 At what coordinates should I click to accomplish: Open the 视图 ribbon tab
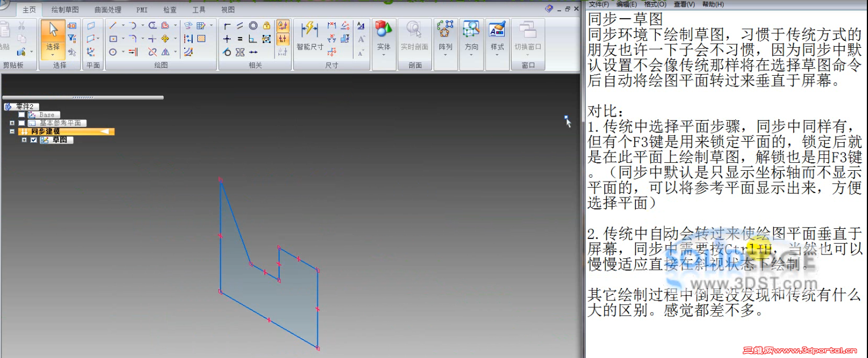[228, 10]
